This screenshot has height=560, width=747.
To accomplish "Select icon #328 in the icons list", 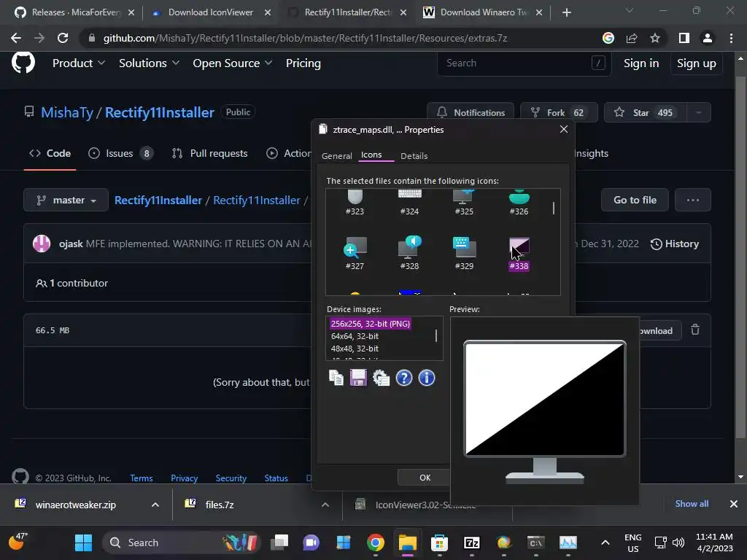I will pos(410,253).
